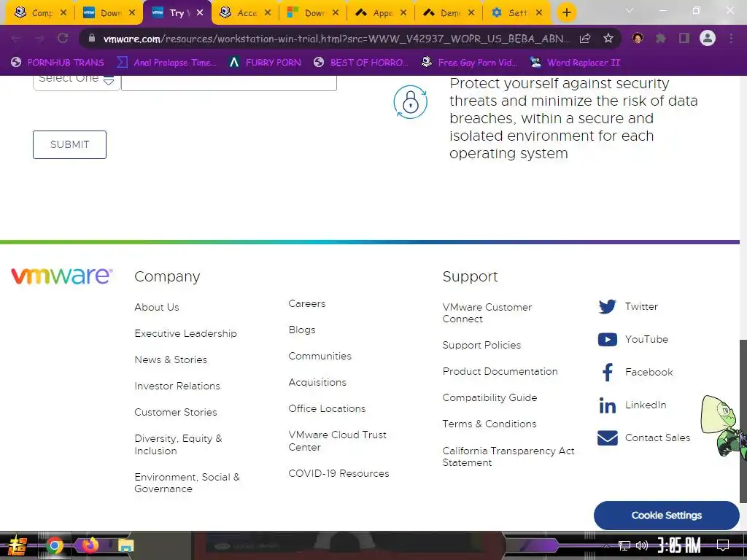Image resolution: width=747 pixels, height=560 pixels.
Task: Open the tab search chevron
Action: pyautogui.click(x=630, y=10)
